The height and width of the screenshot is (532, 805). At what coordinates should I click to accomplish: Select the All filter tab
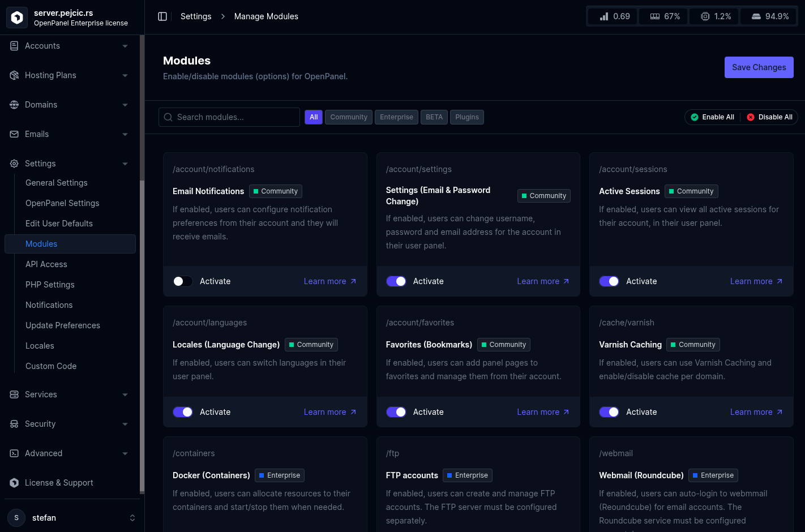[x=314, y=117]
